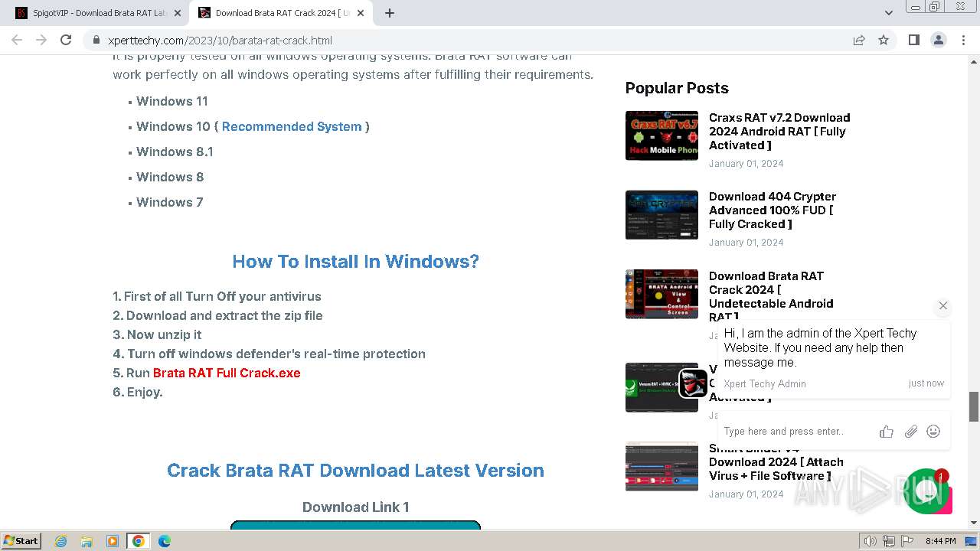Close the SpigotVIP tab
This screenshot has height=551, width=980.
pyautogui.click(x=178, y=13)
